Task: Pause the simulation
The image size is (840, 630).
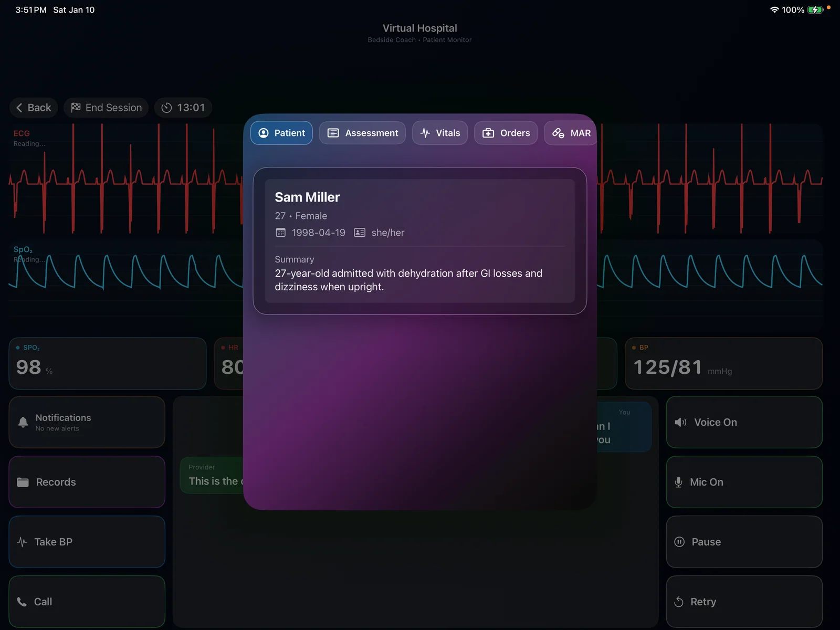Action: 744,542
